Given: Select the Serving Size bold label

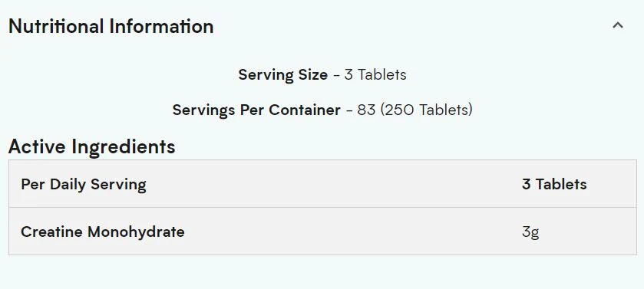Looking at the screenshot, I should [x=283, y=74].
